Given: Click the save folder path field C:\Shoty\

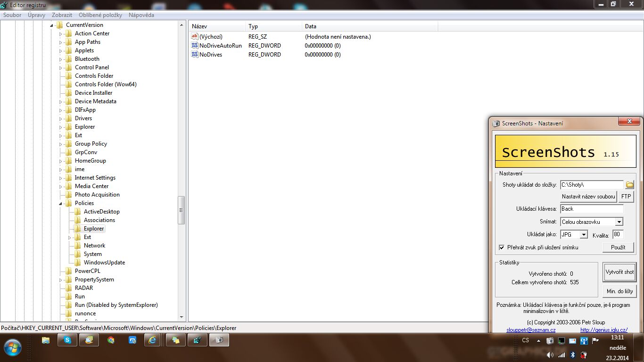Looking at the screenshot, I should coord(592,184).
